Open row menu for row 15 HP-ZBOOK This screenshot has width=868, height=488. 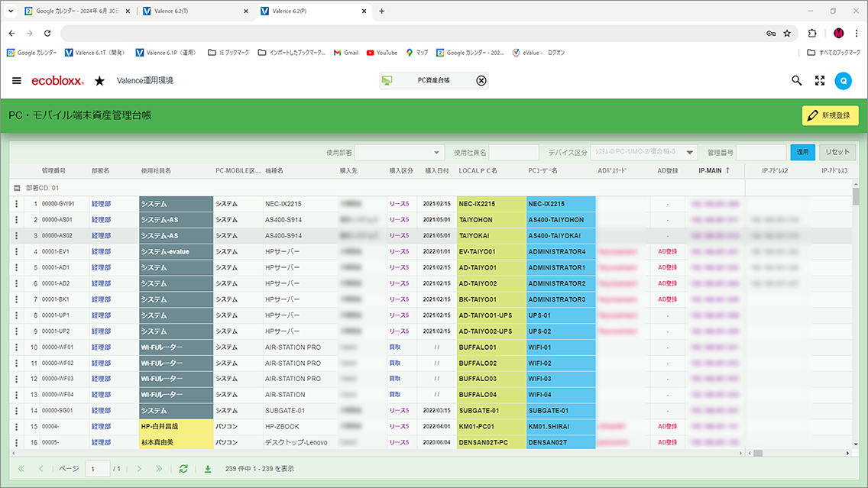click(17, 427)
